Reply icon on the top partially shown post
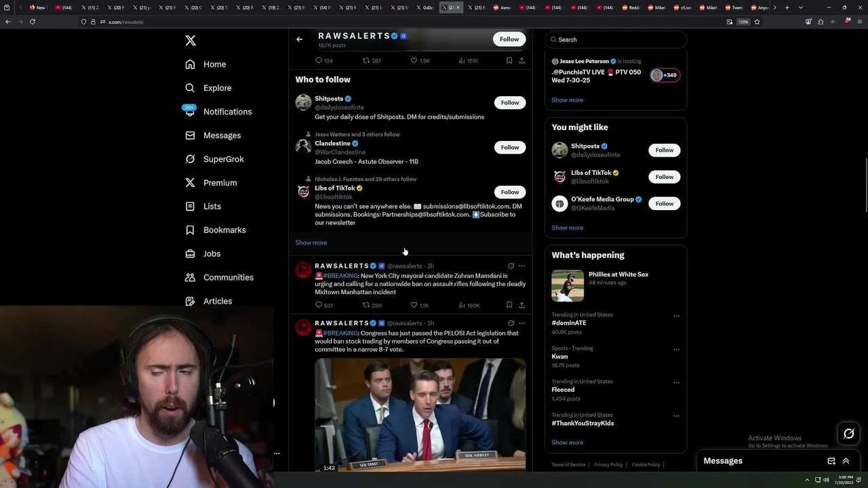 (319, 60)
